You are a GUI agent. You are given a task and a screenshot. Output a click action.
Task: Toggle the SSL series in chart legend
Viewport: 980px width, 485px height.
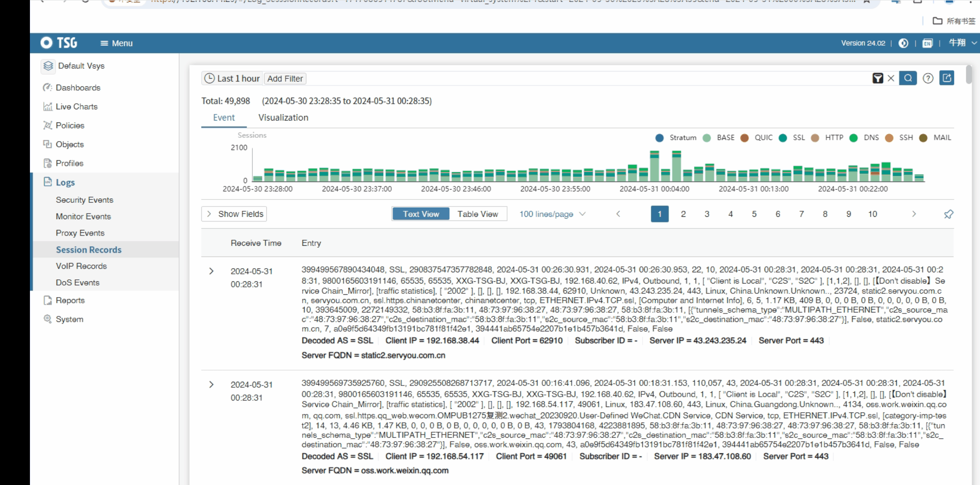[799, 138]
